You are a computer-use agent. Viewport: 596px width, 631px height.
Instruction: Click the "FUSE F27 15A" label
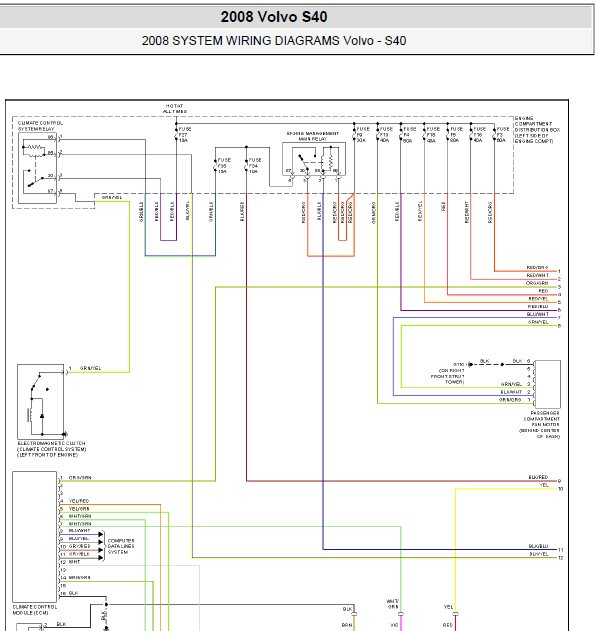point(184,134)
